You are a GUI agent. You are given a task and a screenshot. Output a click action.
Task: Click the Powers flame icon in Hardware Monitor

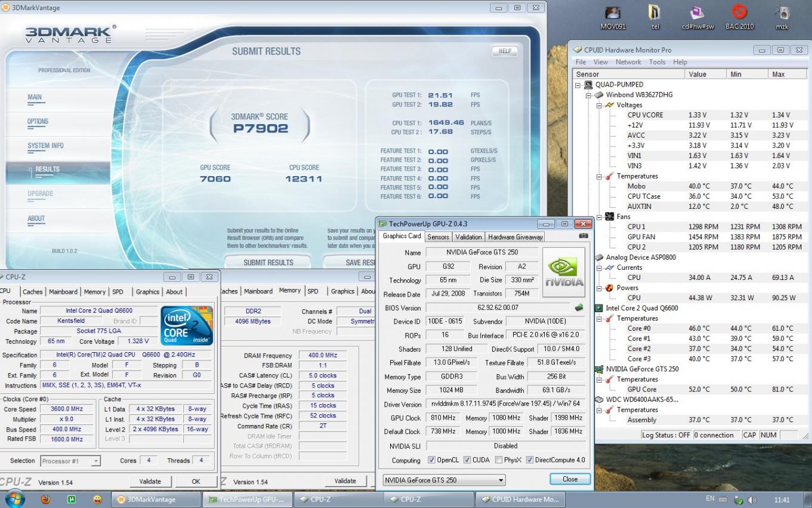610,288
